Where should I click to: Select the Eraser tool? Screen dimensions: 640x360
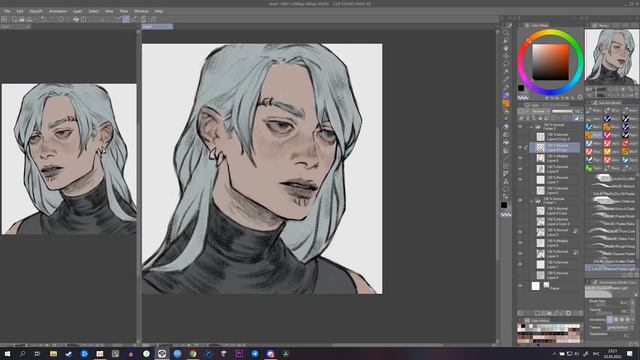coord(506,127)
